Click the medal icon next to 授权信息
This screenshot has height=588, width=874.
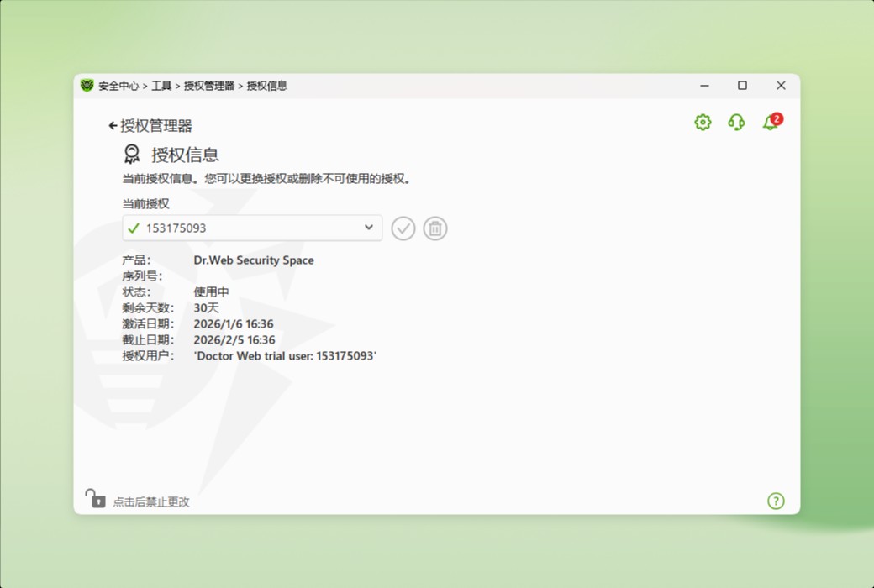131,154
